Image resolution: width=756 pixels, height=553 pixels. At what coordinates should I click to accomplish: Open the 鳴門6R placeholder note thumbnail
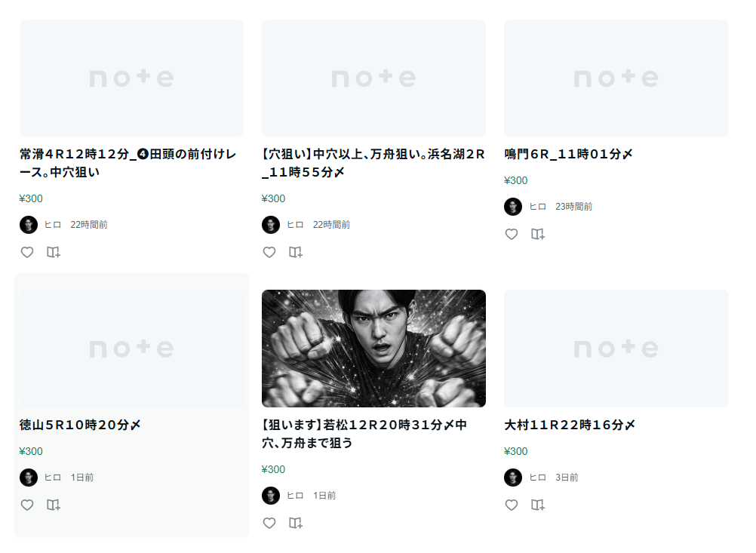click(616, 78)
